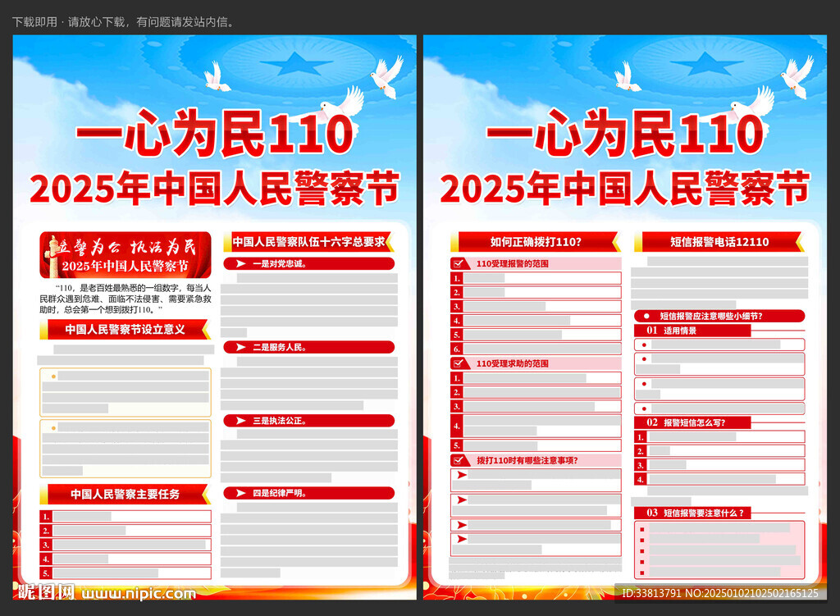Viewport: 840px width, 616px height.
Task: Expand the 二是服务人民 section
Action: click(308, 347)
